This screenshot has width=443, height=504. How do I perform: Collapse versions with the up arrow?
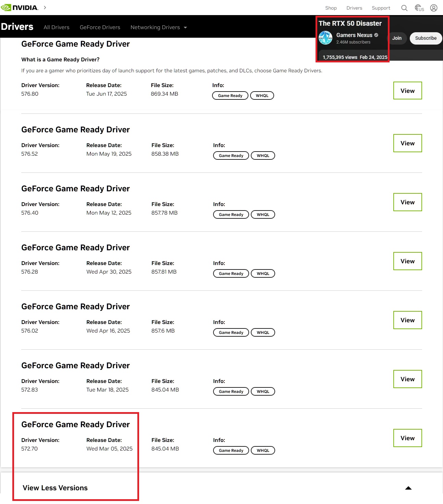[x=408, y=488]
